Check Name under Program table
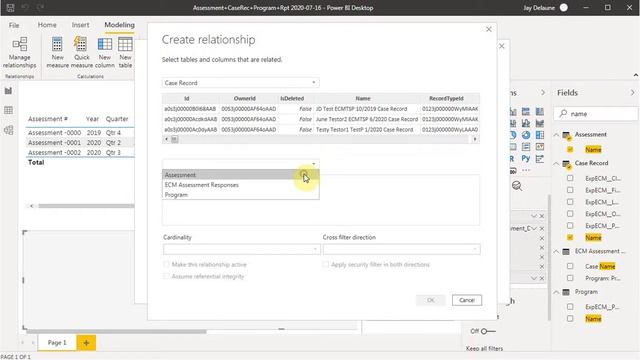This screenshot has height=360, width=640. tap(570, 318)
